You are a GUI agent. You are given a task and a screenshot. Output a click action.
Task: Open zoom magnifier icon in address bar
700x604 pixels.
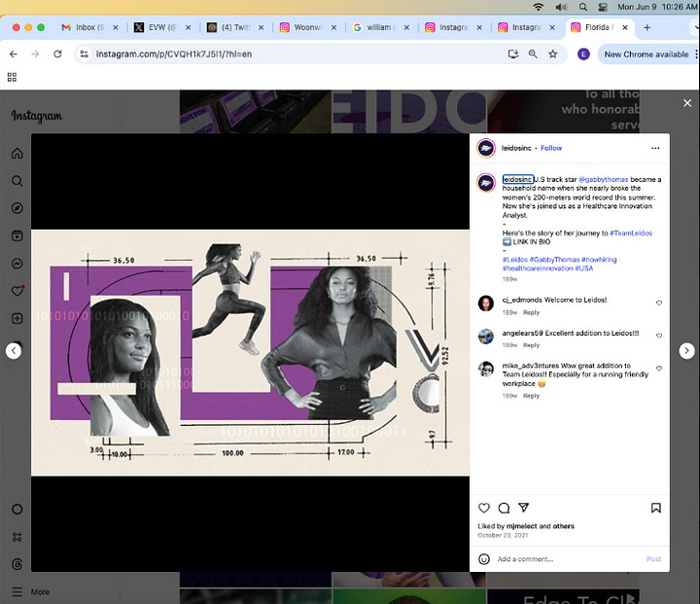click(533, 54)
